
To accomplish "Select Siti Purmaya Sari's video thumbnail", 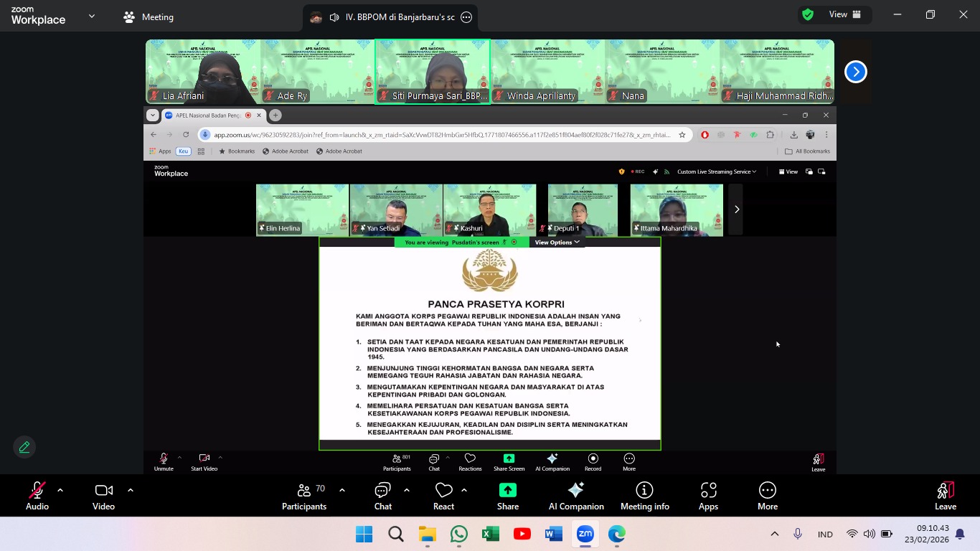I will coord(433,72).
